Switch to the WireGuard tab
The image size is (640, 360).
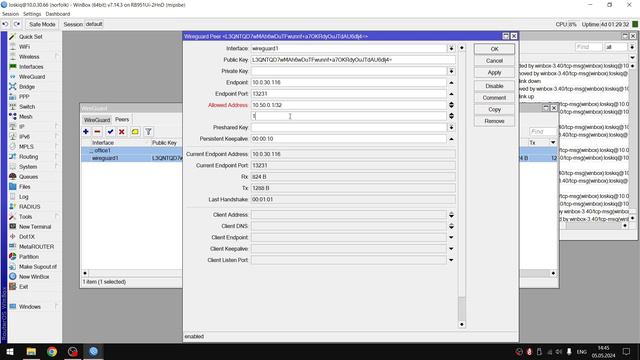coord(97,120)
